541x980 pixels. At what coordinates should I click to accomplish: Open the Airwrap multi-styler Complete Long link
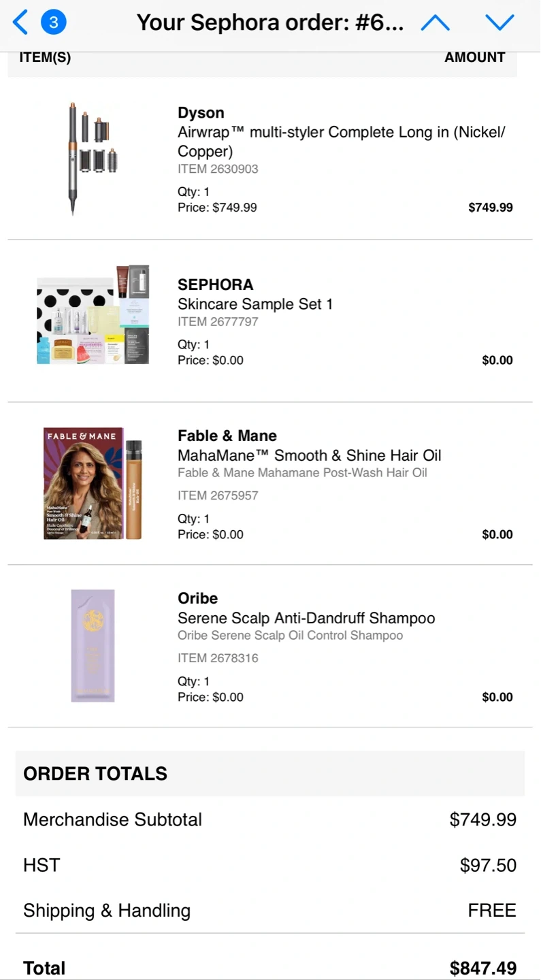tap(341, 142)
